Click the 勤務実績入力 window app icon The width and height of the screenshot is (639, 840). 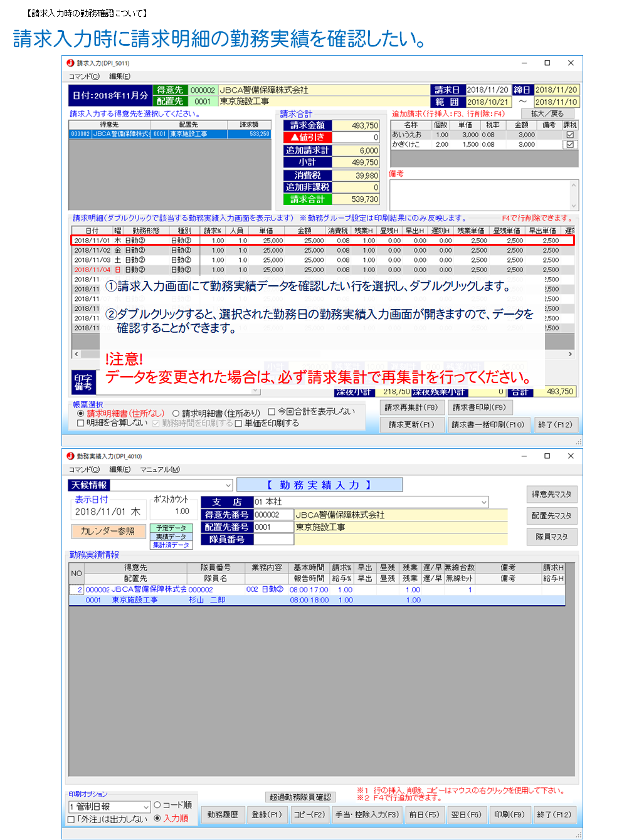click(x=70, y=456)
